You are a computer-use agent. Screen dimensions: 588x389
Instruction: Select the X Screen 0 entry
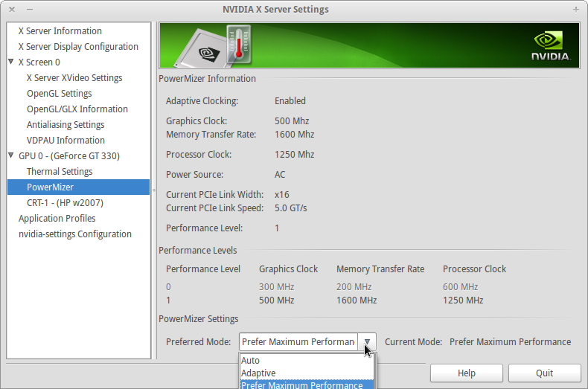click(39, 62)
